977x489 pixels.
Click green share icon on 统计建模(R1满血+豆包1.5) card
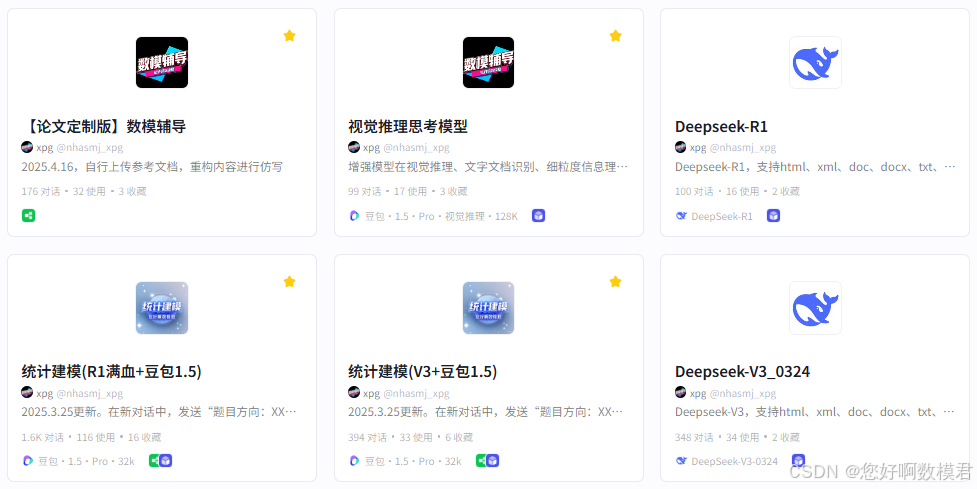[x=153, y=460]
